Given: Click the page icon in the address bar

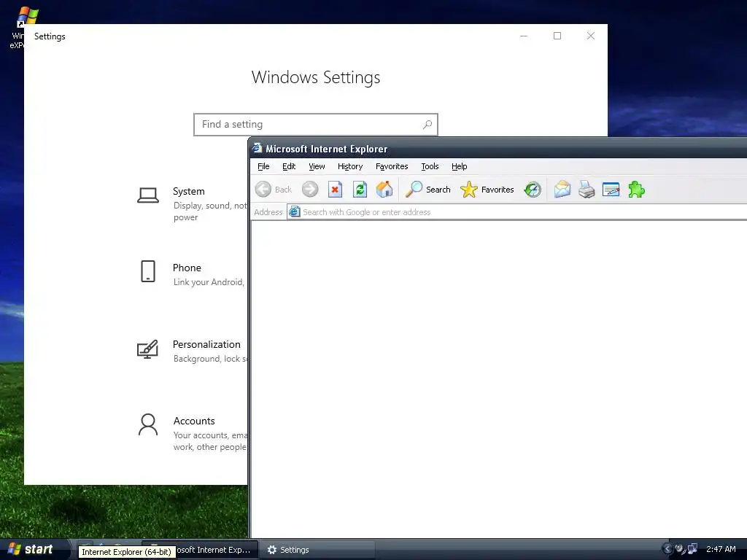Looking at the screenshot, I should [295, 212].
